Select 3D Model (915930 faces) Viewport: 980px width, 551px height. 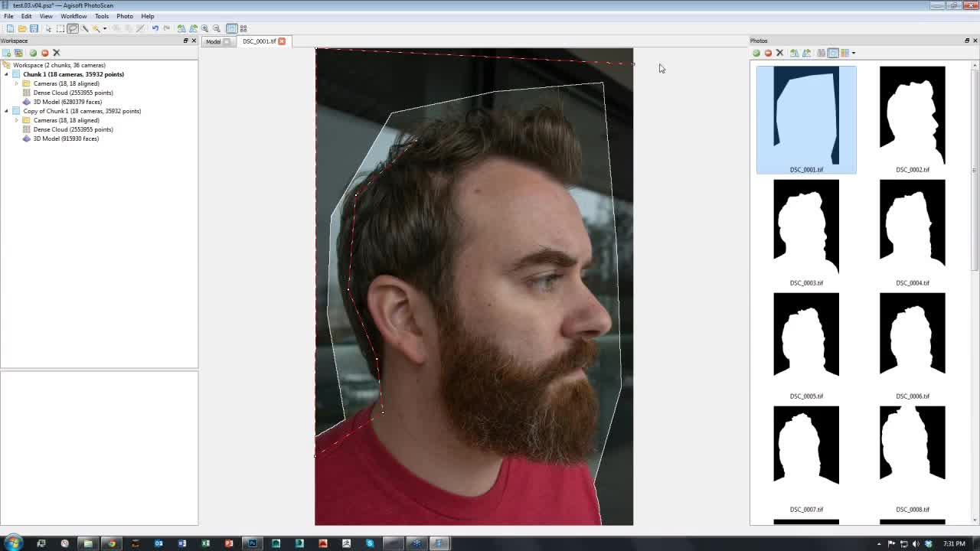coord(66,139)
